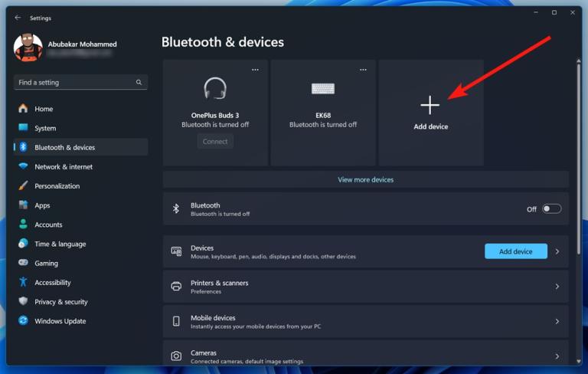Viewport: 588px width, 374px height.
Task: Open EK68 more options dots
Action: click(363, 70)
